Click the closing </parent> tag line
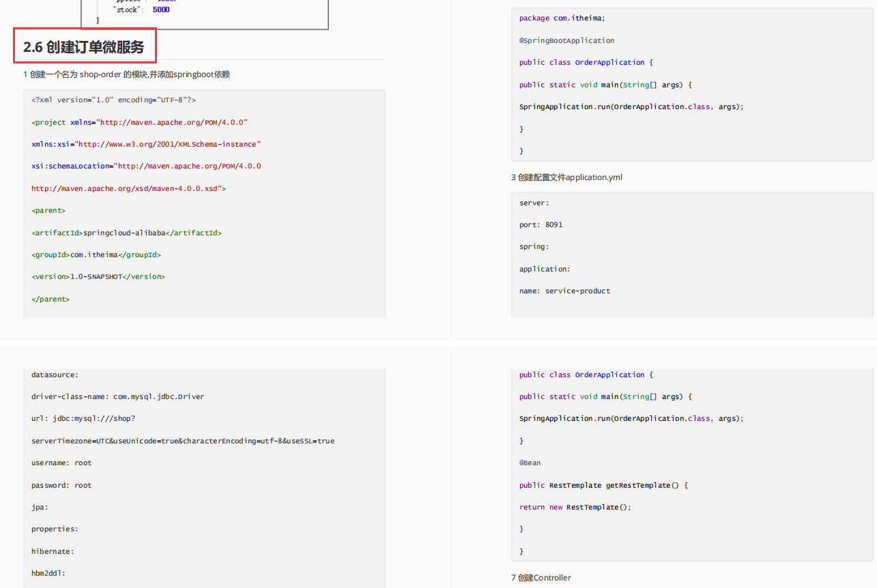This screenshot has width=877, height=588. [51, 299]
